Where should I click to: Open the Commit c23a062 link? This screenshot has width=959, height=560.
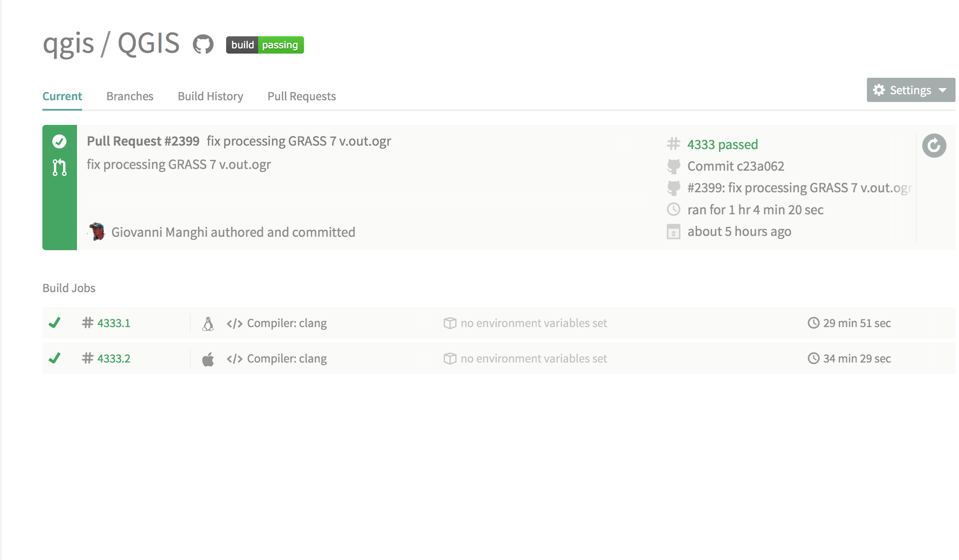coord(735,166)
